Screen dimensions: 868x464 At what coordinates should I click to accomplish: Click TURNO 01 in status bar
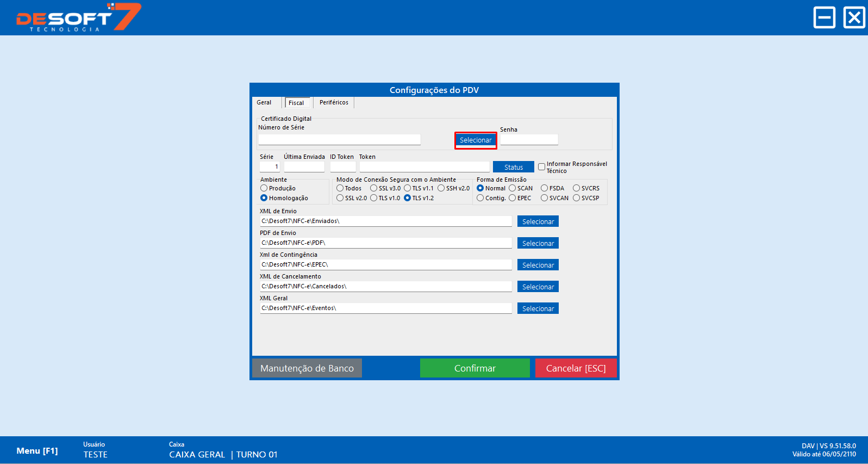257,455
